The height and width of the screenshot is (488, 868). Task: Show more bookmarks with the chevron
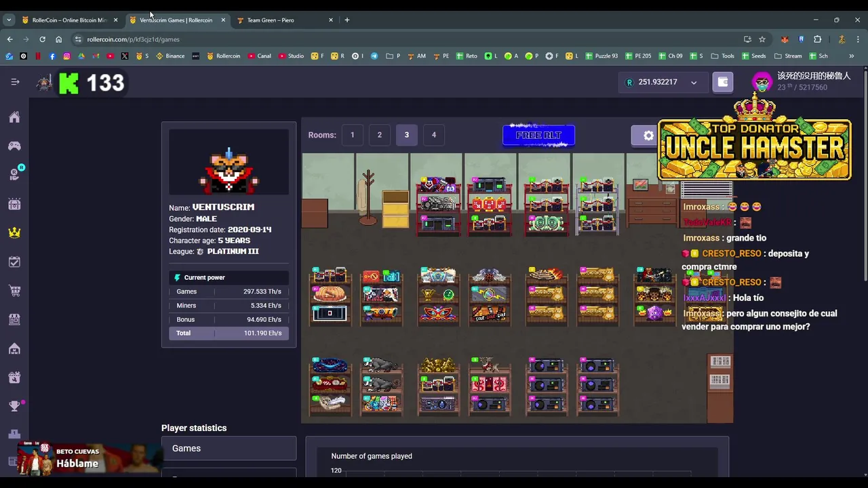[x=852, y=56]
